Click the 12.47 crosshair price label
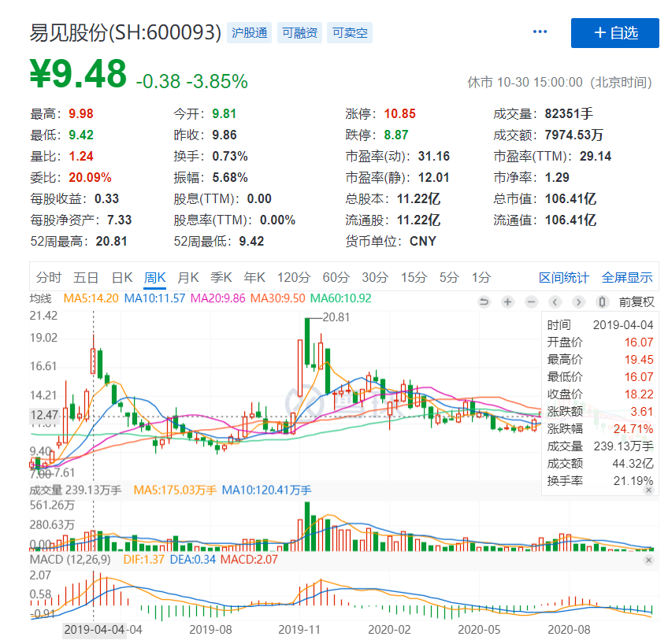 pyautogui.click(x=44, y=416)
